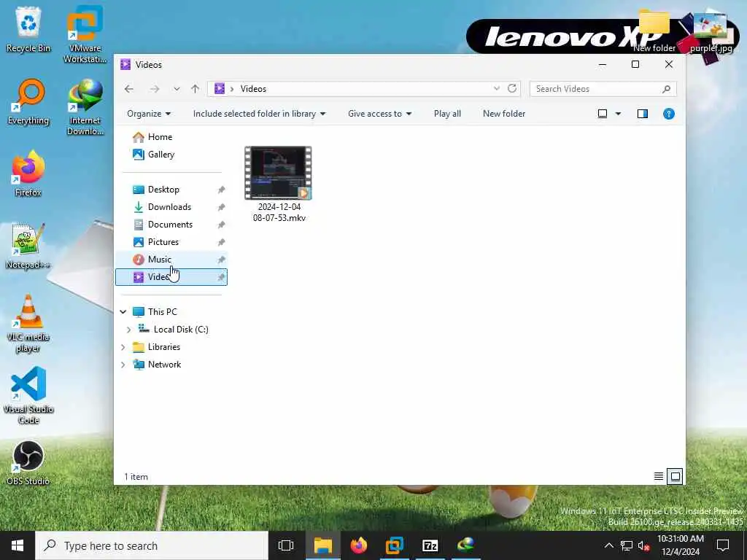Expand the Libraries node

pos(123,347)
